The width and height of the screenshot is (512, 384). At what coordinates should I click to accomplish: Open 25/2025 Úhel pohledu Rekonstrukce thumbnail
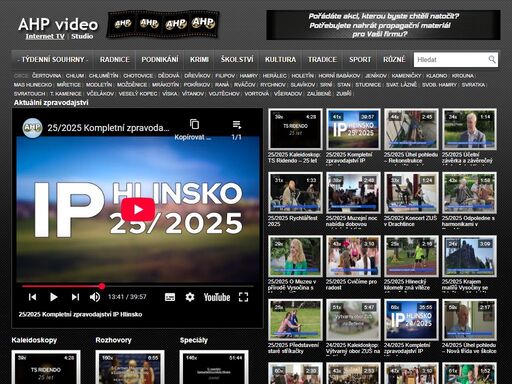(x=411, y=129)
